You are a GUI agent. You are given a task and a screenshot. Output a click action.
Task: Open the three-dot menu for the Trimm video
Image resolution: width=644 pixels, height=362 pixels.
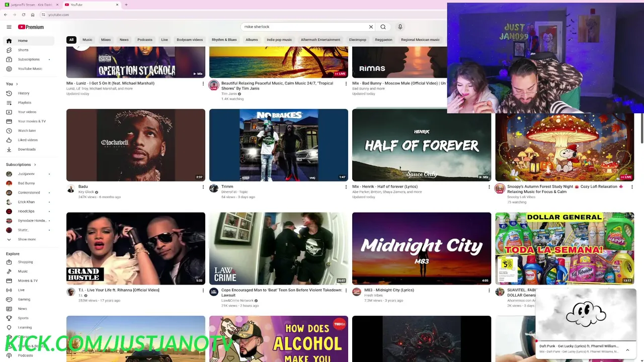tap(346, 187)
